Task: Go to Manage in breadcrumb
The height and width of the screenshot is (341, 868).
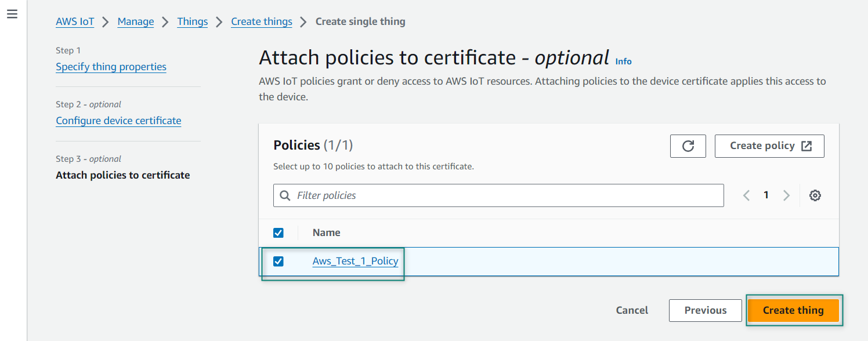Action: [x=136, y=21]
